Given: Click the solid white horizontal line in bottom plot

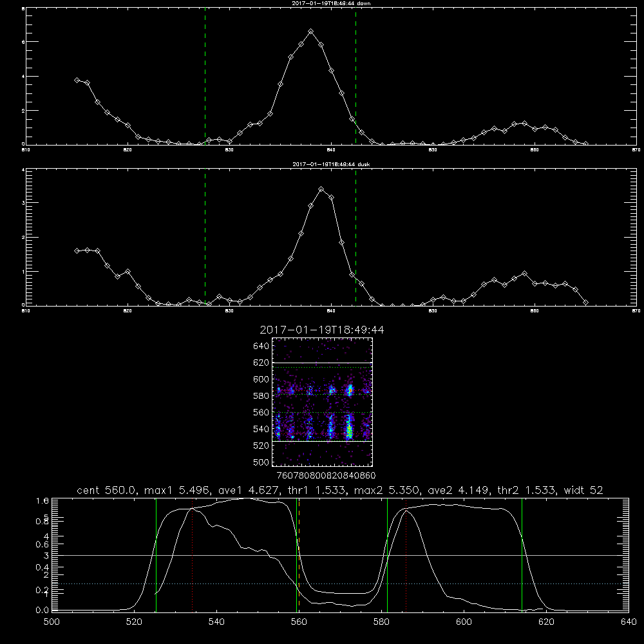Looking at the screenshot, I should [x=340, y=555].
